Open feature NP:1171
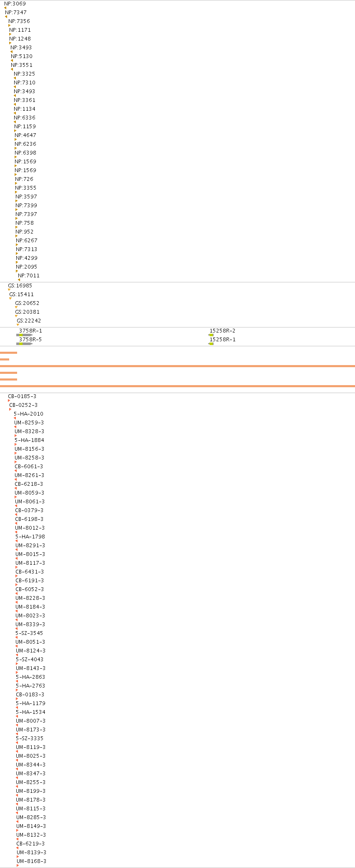 (x=20, y=30)
